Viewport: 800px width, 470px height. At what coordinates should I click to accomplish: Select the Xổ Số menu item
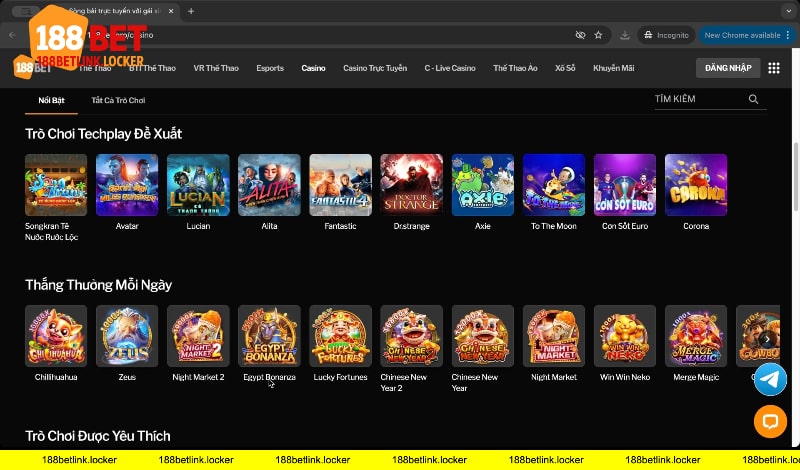pyautogui.click(x=565, y=68)
